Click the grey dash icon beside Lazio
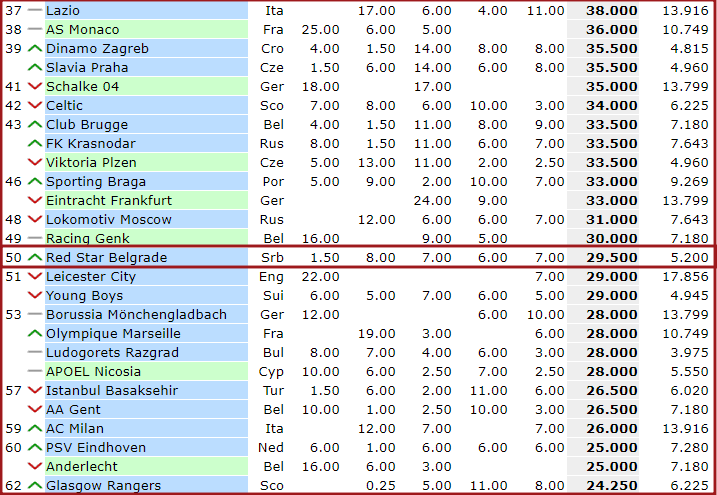Screen dimensions: 717x495 (x=35, y=11)
